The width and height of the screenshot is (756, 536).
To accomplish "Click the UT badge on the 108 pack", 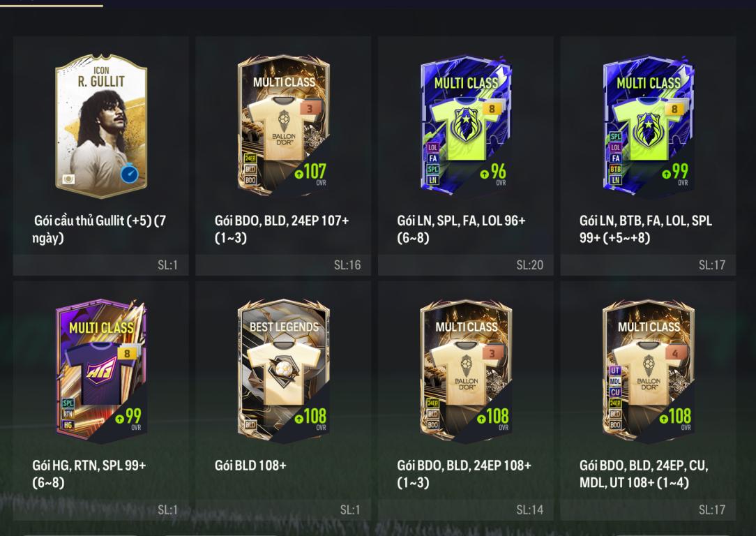I will (615, 371).
